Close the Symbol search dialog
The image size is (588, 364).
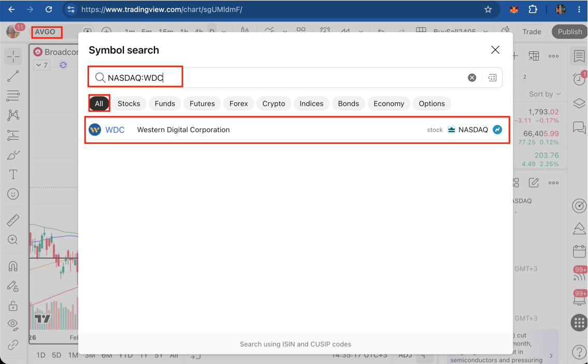[x=495, y=50]
